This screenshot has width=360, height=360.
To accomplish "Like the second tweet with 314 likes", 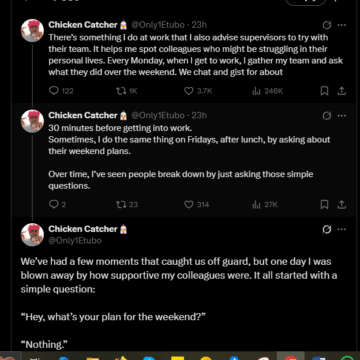I will pyautogui.click(x=197, y=204).
